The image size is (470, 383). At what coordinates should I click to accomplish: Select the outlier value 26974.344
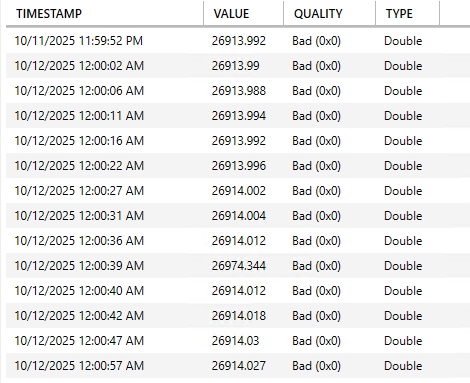click(239, 266)
